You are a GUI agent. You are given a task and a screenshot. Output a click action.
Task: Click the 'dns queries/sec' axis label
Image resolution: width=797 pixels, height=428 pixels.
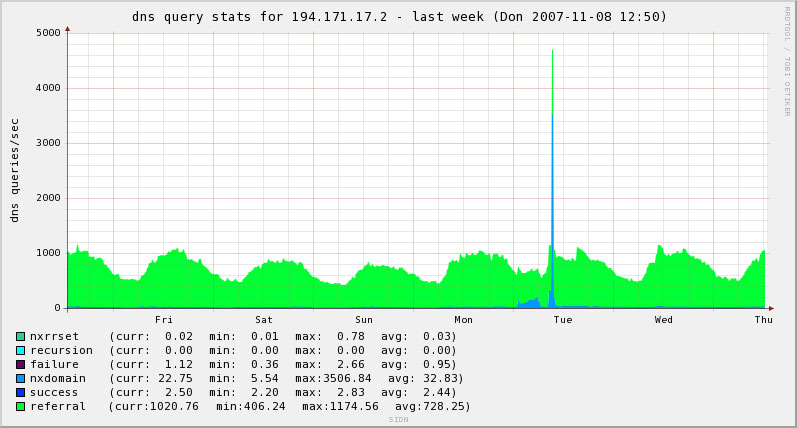(x=15, y=170)
